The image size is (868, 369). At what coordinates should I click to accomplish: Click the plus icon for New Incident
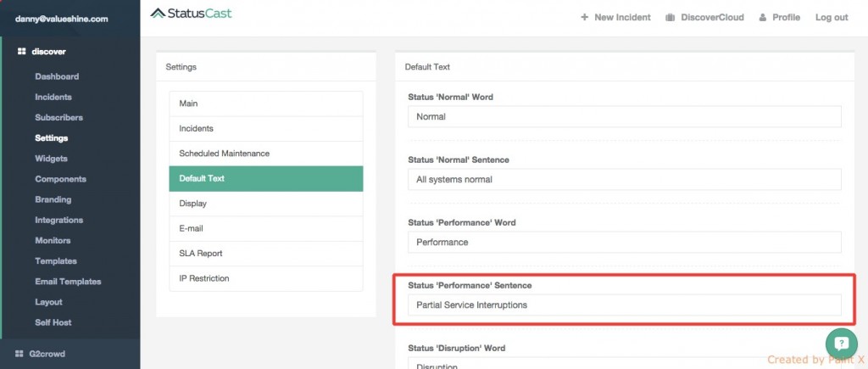[x=584, y=18]
